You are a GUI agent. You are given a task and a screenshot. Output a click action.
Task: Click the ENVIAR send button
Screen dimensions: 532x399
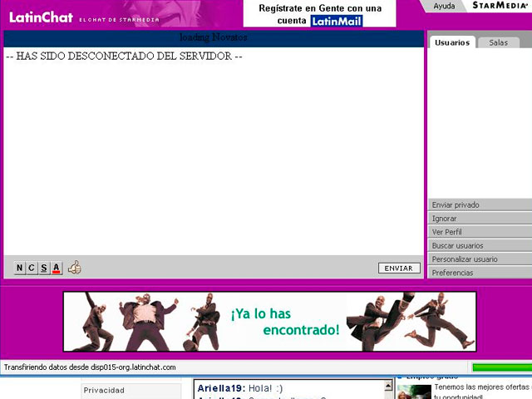point(399,268)
